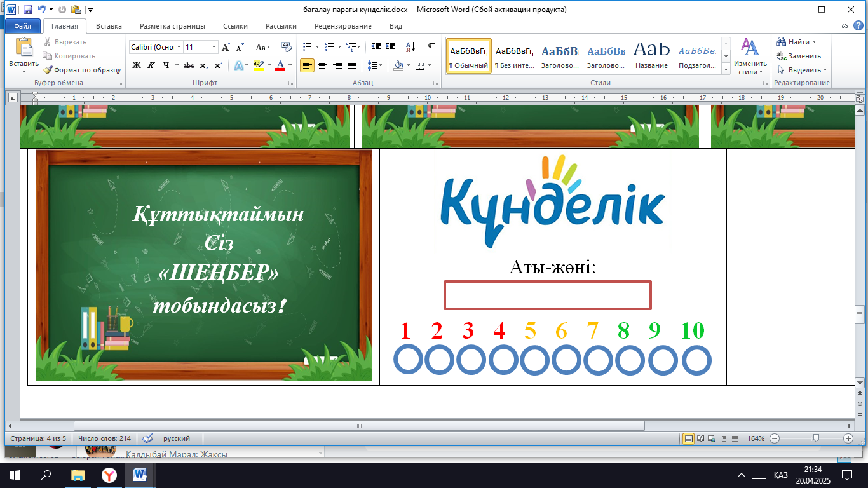
Task: Zoom out with the minus button
Action: (775, 438)
